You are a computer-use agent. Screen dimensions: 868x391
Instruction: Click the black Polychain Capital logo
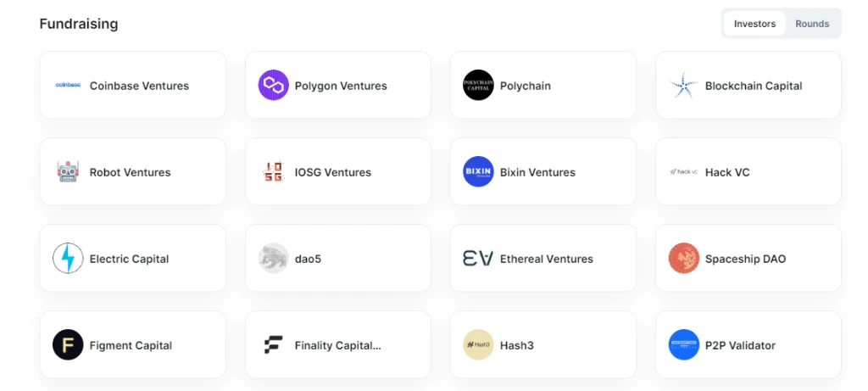(478, 86)
